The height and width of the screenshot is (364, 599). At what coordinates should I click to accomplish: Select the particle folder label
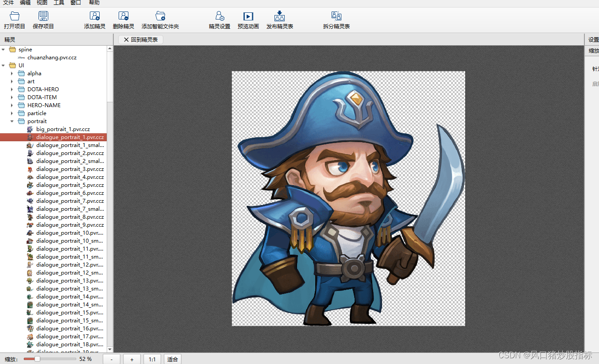37,113
